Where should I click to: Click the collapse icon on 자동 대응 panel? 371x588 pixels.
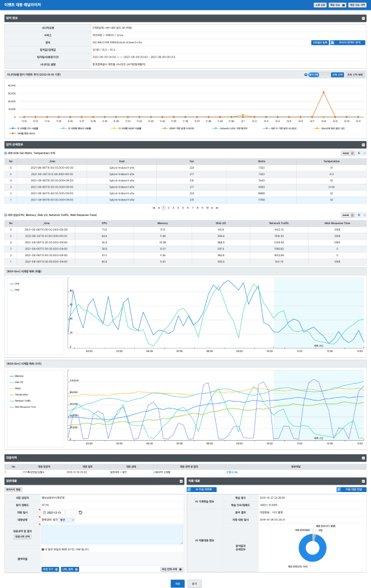tap(362, 480)
